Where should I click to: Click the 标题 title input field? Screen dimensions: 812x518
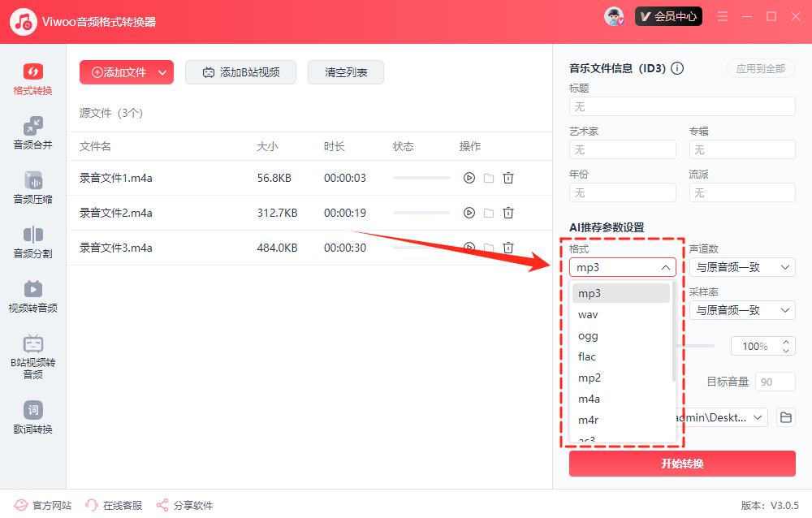coord(682,106)
